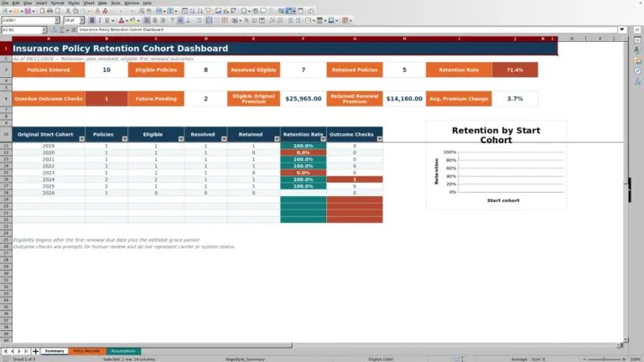Click the add new sheet plus icon
The image size is (644, 362).
[x=35, y=351]
